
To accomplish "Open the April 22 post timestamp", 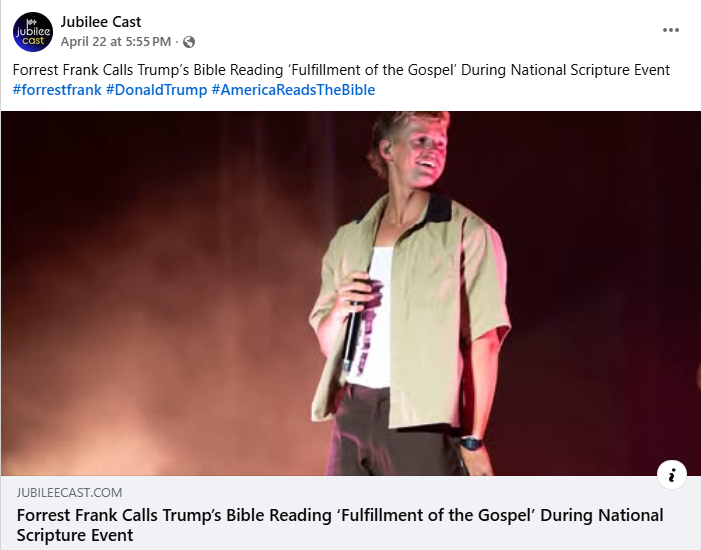I will (117, 42).
